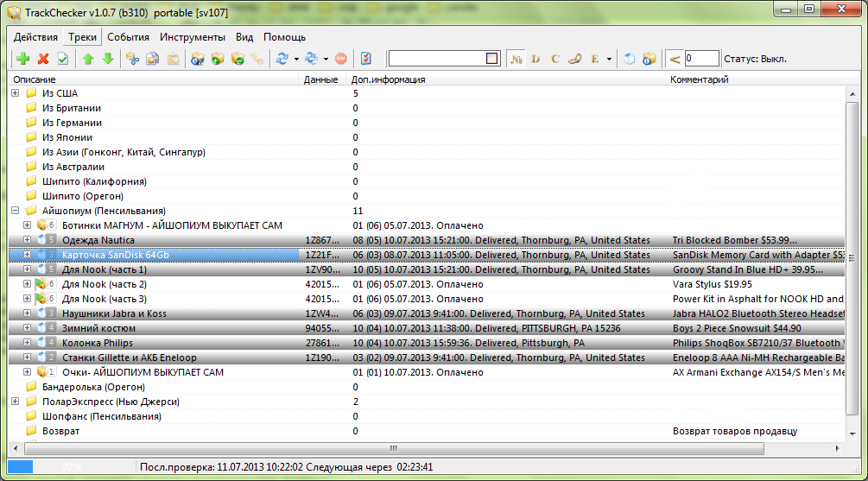The height and width of the screenshot is (481, 868).
Task: Cut the track using scissors icon
Action: pos(133,59)
